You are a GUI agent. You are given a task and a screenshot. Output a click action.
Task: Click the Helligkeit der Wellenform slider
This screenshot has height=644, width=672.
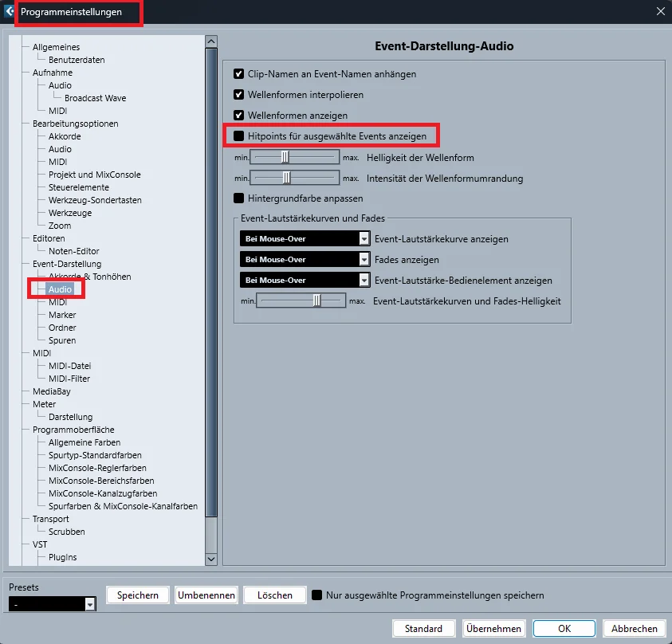pyautogui.click(x=294, y=157)
